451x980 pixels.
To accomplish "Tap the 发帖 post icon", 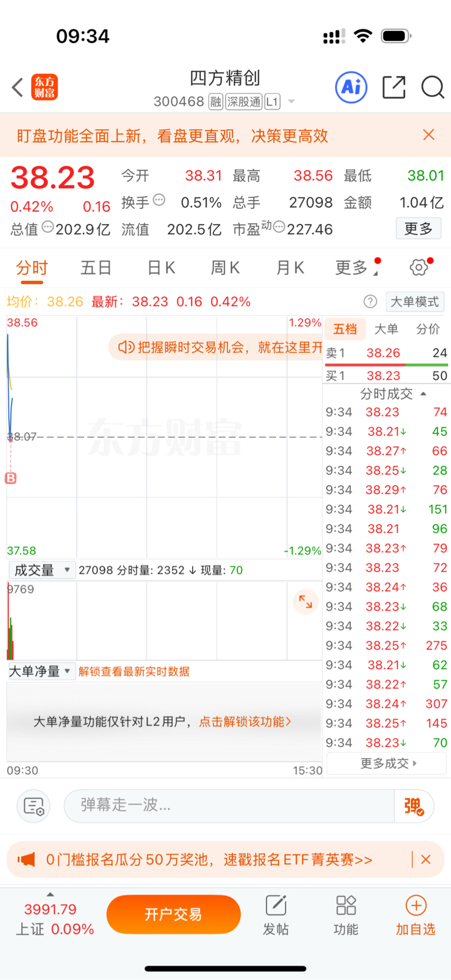I will [x=275, y=915].
